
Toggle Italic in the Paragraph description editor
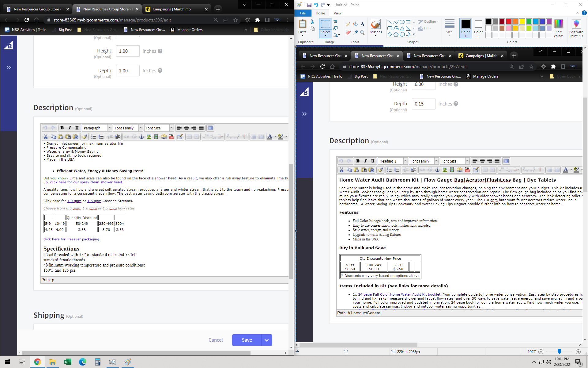click(70, 128)
